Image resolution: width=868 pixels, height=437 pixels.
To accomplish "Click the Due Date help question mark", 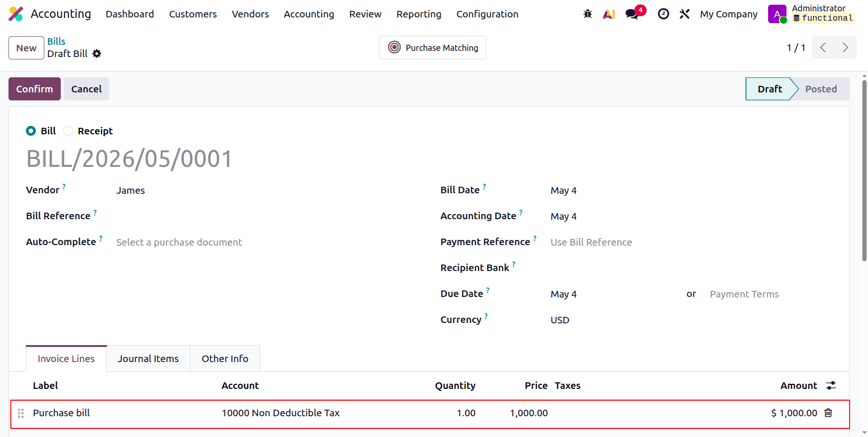I will pyautogui.click(x=488, y=290).
